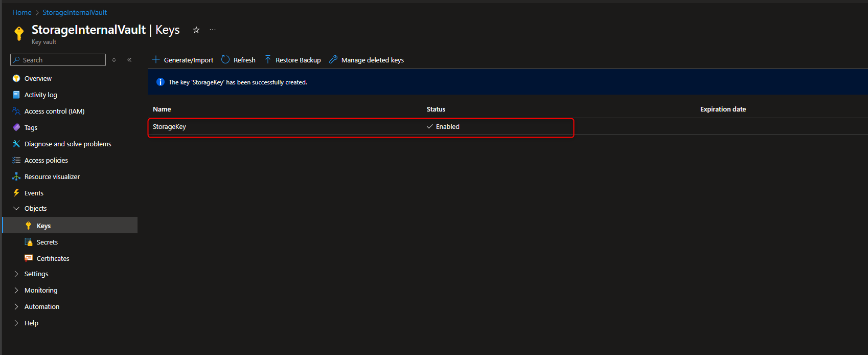This screenshot has width=868, height=355.
Task: Click the Keys icon in Objects section
Action: click(29, 226)
